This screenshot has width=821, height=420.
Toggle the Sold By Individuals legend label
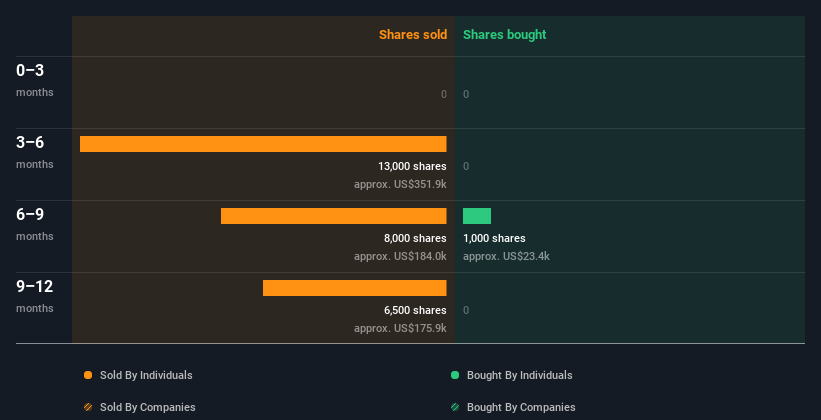coord(146,375)
